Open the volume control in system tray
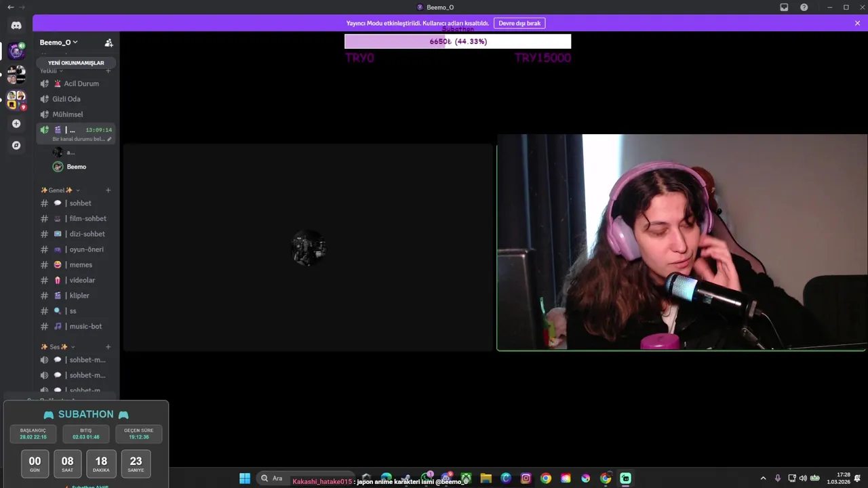 [803, 479]
